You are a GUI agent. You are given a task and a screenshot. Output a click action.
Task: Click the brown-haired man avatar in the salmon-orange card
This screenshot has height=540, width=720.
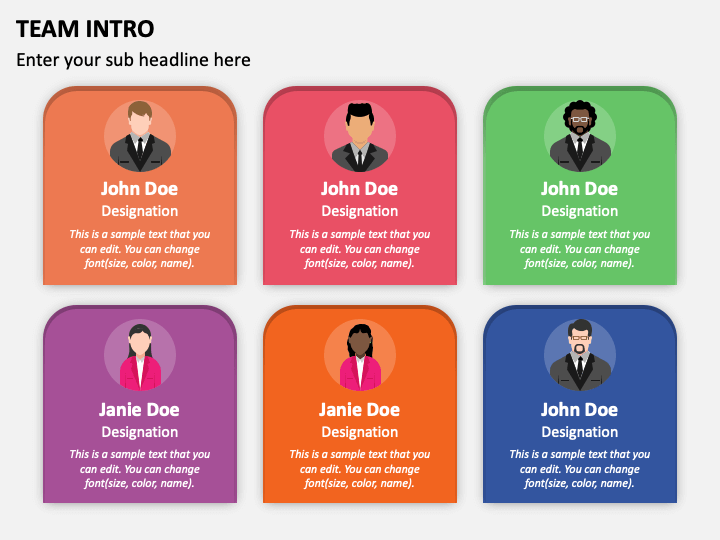click(140, 136)
